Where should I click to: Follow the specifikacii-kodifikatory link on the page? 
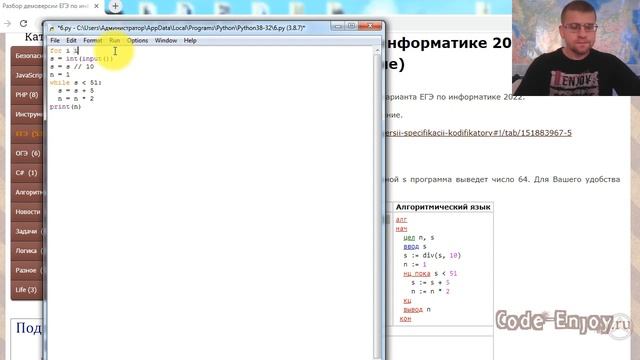[478, 133]
